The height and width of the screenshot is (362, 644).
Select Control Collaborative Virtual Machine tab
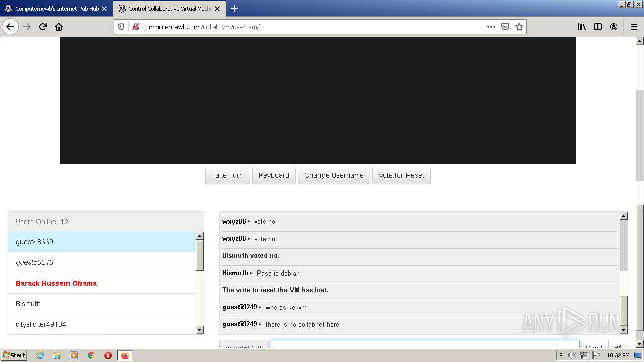[x=169, y=9]
